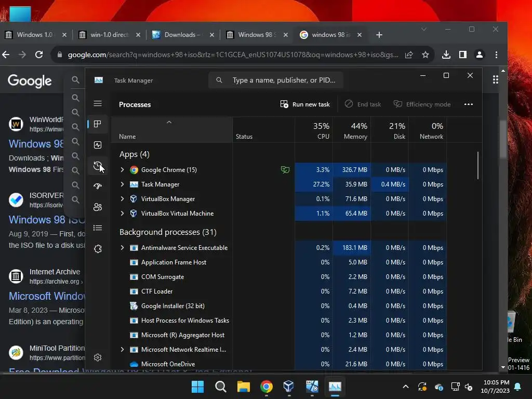
Task: Open Chrome tab search dropdown arrow
Action: [x=424, y=29]
